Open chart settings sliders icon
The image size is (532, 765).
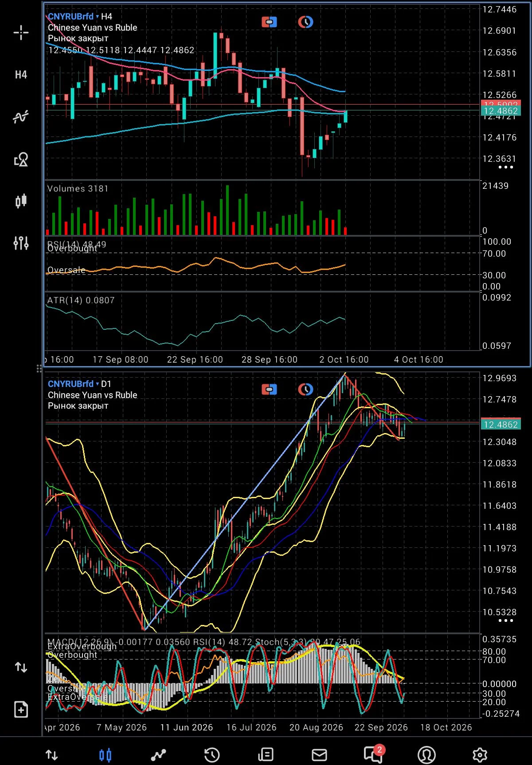pos(21,243)
